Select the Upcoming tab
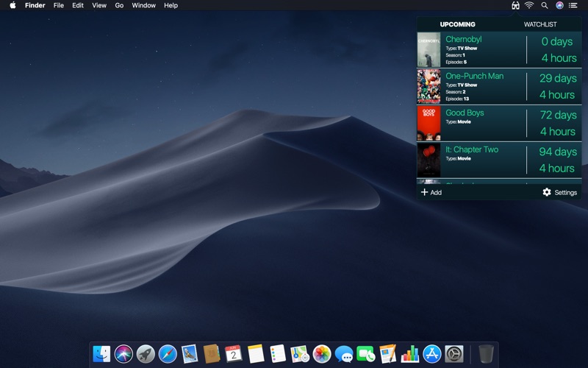 tap(458, 24)
